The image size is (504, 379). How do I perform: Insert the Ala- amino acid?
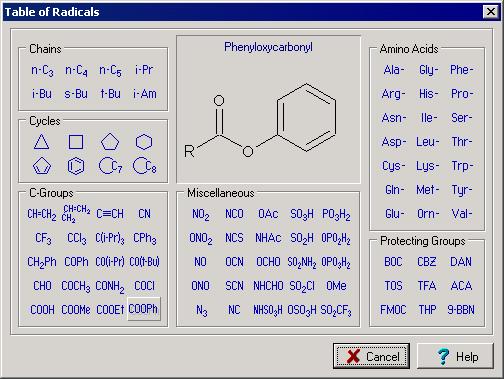[394, 70]
